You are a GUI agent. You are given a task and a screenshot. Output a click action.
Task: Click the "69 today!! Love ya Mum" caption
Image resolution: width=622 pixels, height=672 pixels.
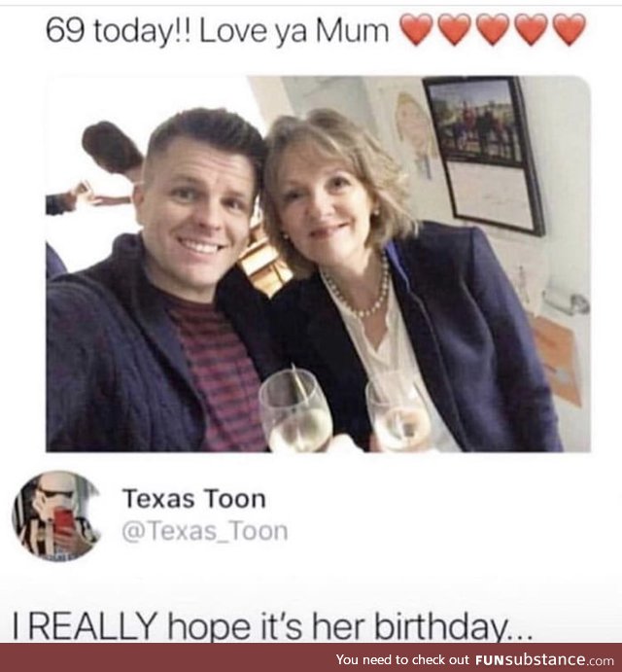[x=218, y=30]
